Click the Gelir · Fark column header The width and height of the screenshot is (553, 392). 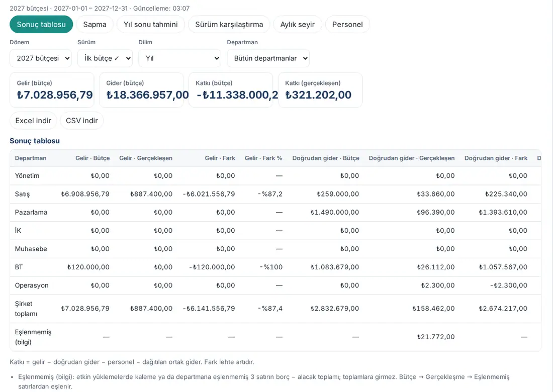pyautogui.click(x=220, y=158)
